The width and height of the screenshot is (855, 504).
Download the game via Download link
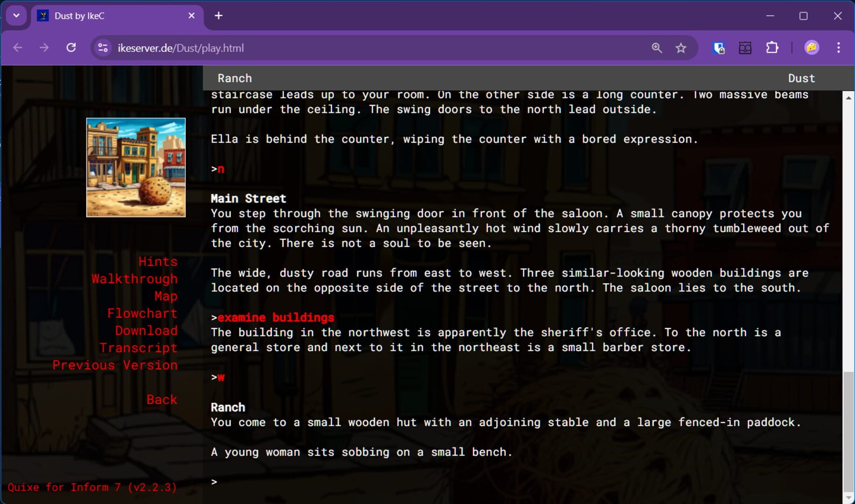tap(146, 330)
